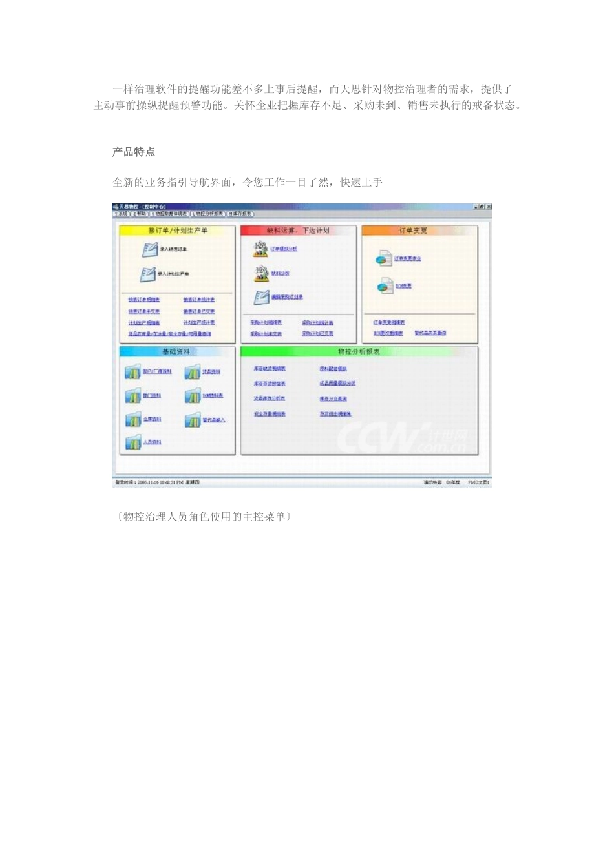
Task: Click the 订单变更作业 link
Action: tap(408, 258)
